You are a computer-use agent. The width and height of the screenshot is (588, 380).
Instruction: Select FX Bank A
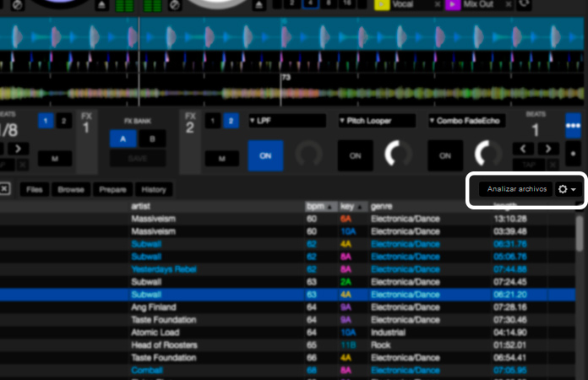point(123,139)
